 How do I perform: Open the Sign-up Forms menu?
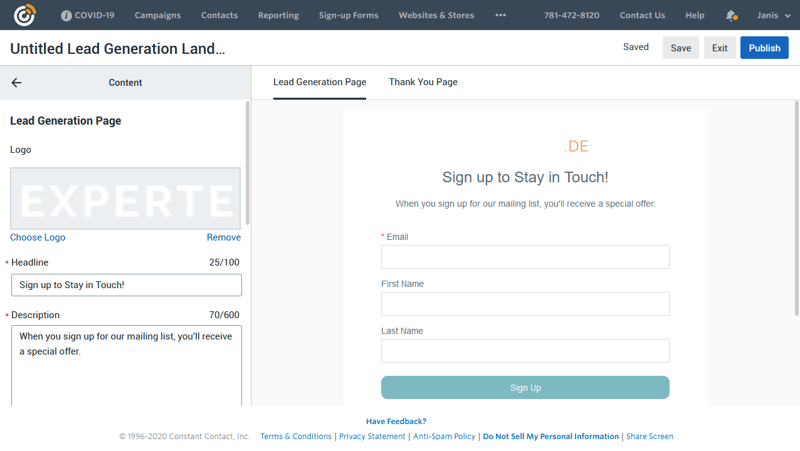pyautogui.click(x=349, y=15)
